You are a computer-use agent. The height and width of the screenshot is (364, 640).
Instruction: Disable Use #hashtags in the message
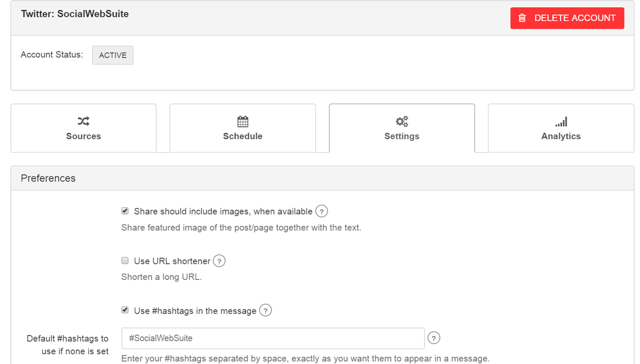pos(125,310)
